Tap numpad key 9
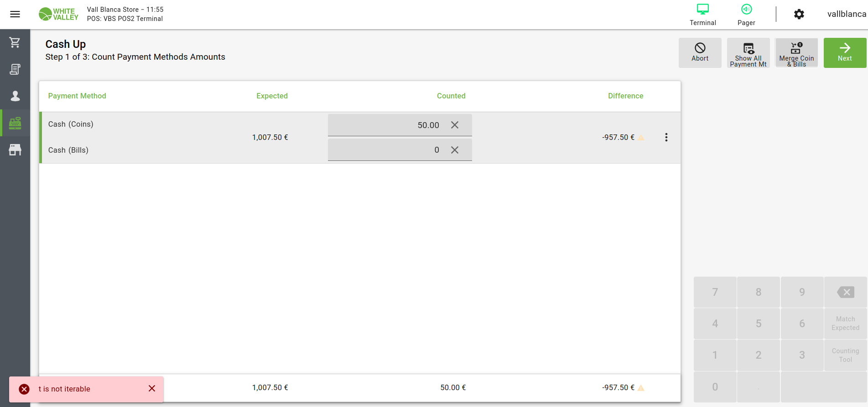The image size is (868, 407). (802, 292)
